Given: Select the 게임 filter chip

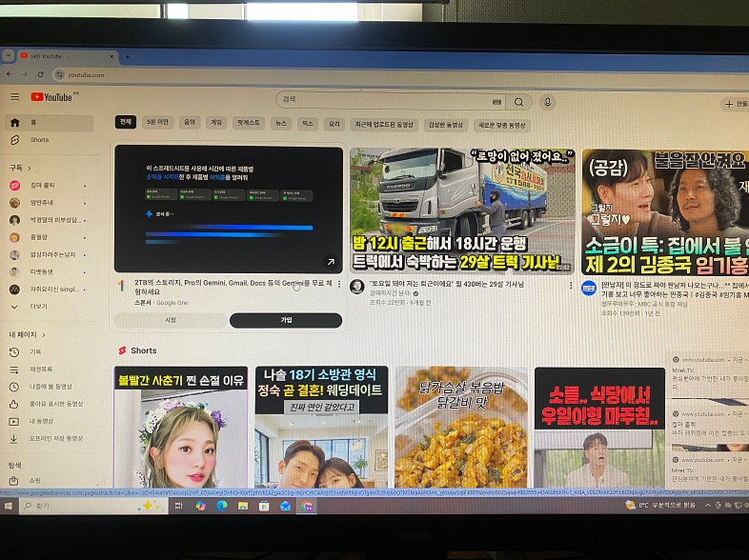Looking at the screenshot, I should [x=216, y=123].
